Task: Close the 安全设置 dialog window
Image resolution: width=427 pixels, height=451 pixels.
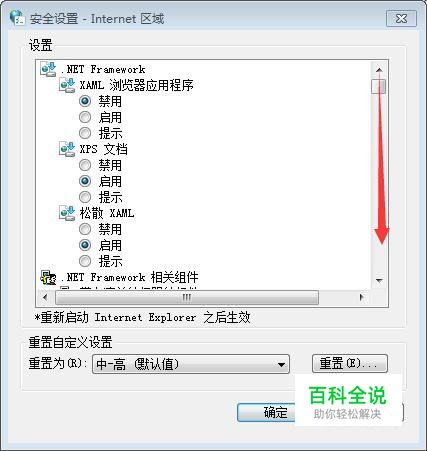Action: coord(401,18)
